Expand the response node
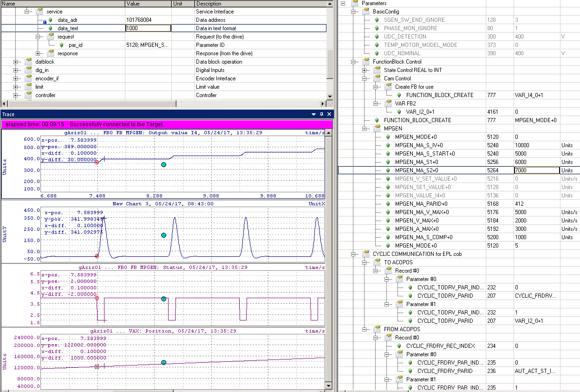Screen dimensions: 580x392 38,53
